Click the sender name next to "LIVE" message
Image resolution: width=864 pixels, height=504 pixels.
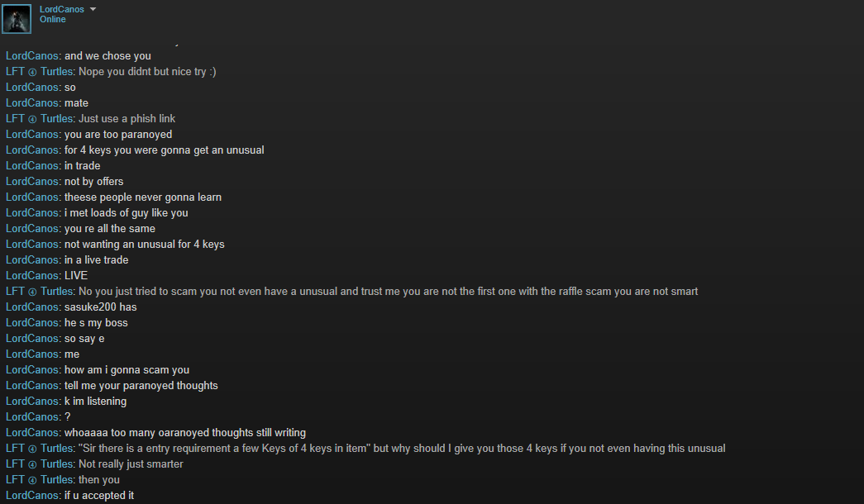pos(32,276)
